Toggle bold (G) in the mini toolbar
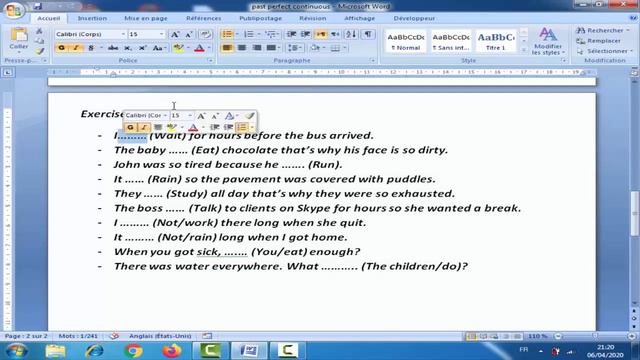This screenshot has width=640, height=360. tap(130, 127)
